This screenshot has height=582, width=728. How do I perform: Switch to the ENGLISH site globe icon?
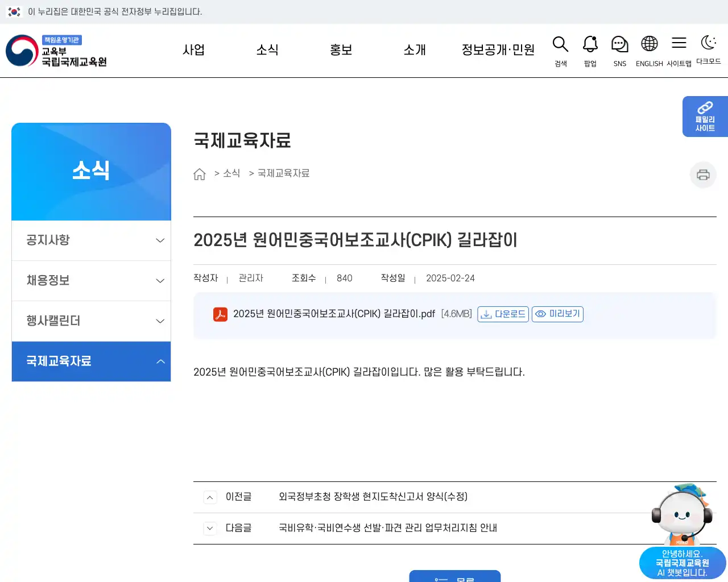coord(650,44)
